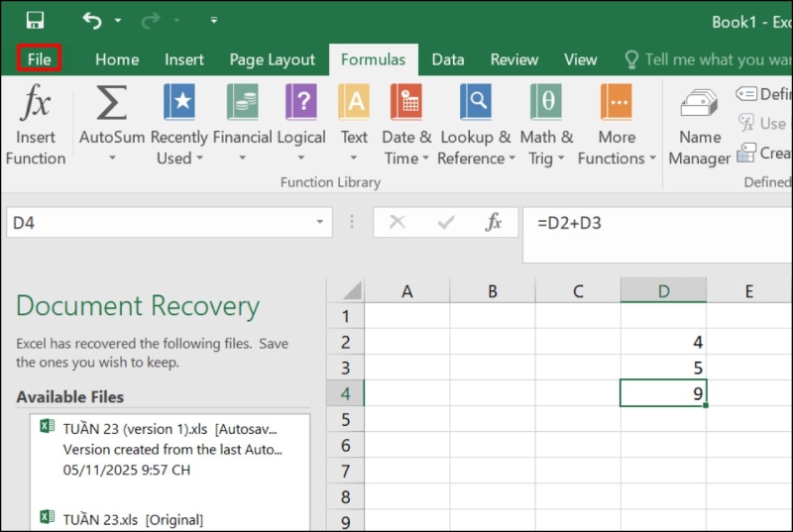Viewport: 793px width, 532px height.
Task: Select row 7 header
Action: pyautogui.click(x=345, y=471)
